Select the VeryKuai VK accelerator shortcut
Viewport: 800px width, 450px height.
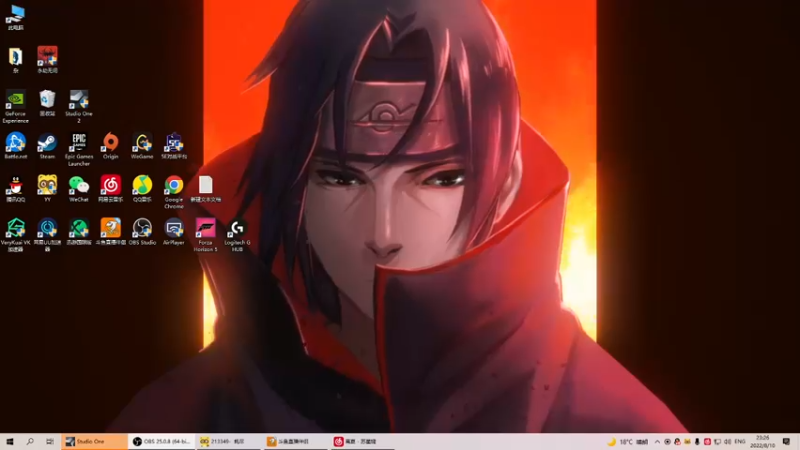click(16, 235)
